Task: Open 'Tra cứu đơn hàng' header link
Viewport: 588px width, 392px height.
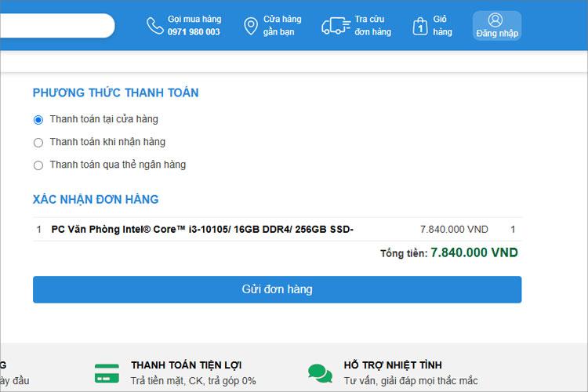Action: coord(372,26)
